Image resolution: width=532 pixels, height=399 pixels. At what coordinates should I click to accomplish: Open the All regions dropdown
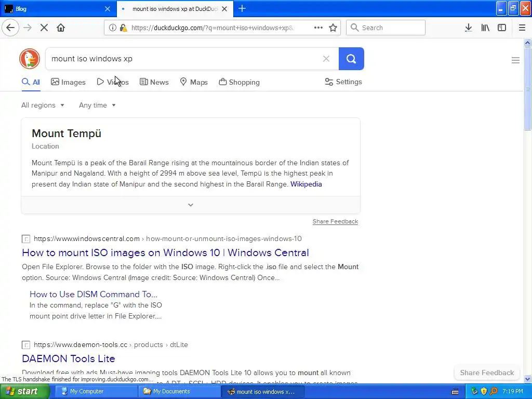pos(43,105)
